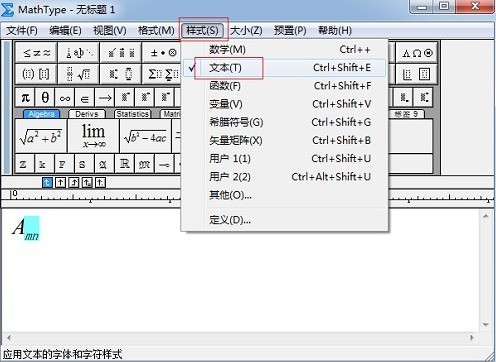
Task: Switch to the 标签 9 tab
Action: 406,114
